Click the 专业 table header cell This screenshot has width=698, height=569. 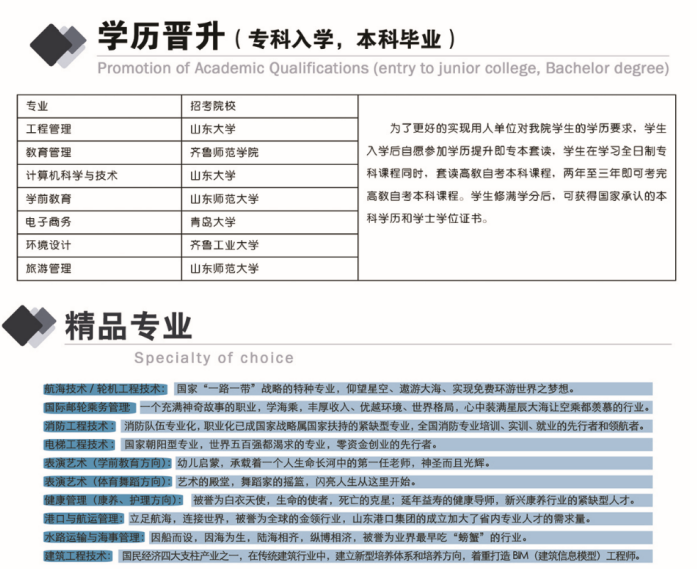37,106
